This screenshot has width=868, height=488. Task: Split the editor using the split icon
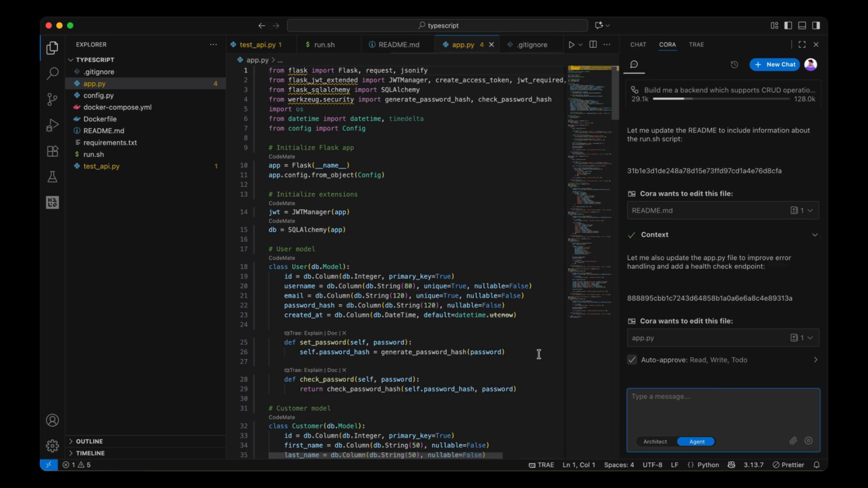[x=592, y=44]
